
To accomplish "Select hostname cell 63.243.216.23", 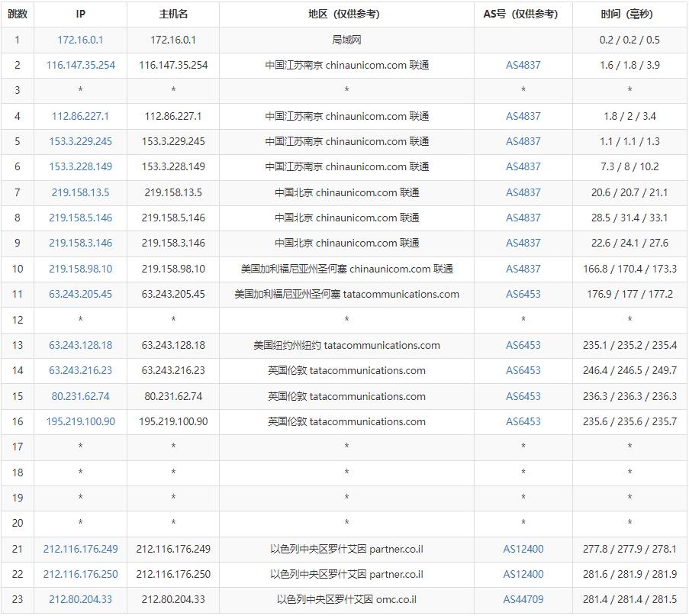I will [x=173, y=370].
